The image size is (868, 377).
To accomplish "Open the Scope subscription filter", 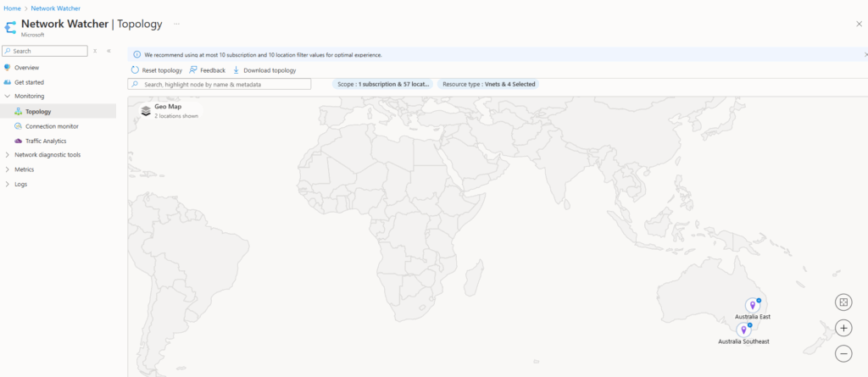I will pyautogui.click(x=383, y=85).
